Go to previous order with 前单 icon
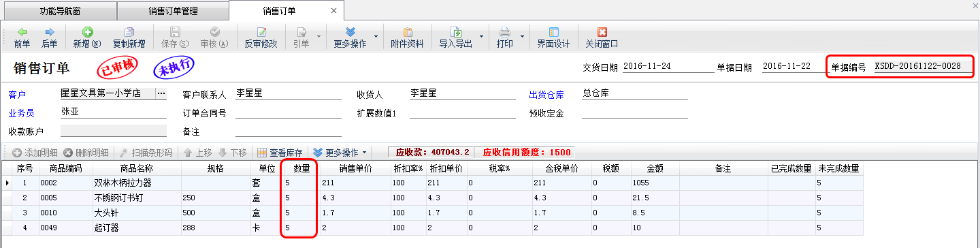 [x=22, y=32]
